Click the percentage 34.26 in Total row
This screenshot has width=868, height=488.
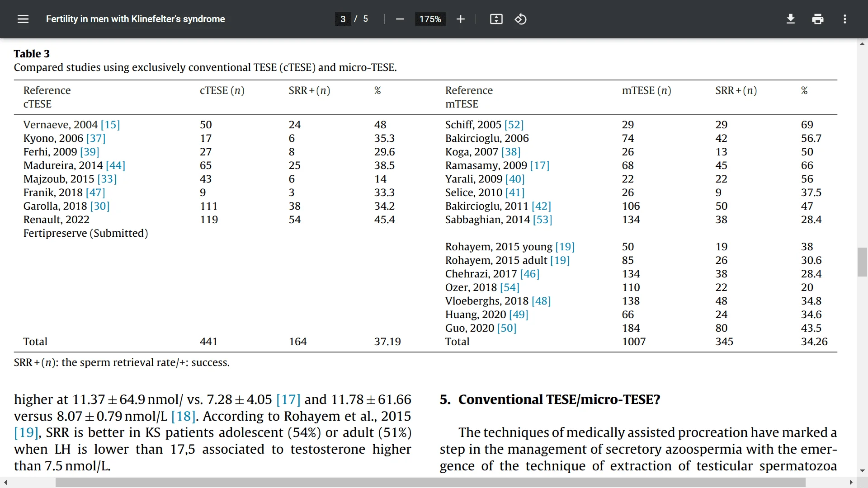click(814, 342)
